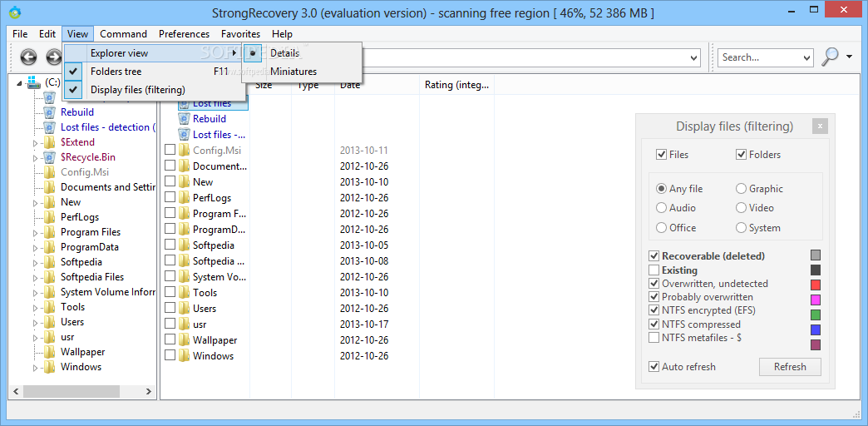This screenshot has width=868, height=426.
Task: Select the Video file type radio button
Action: click(x=742, y=208)
